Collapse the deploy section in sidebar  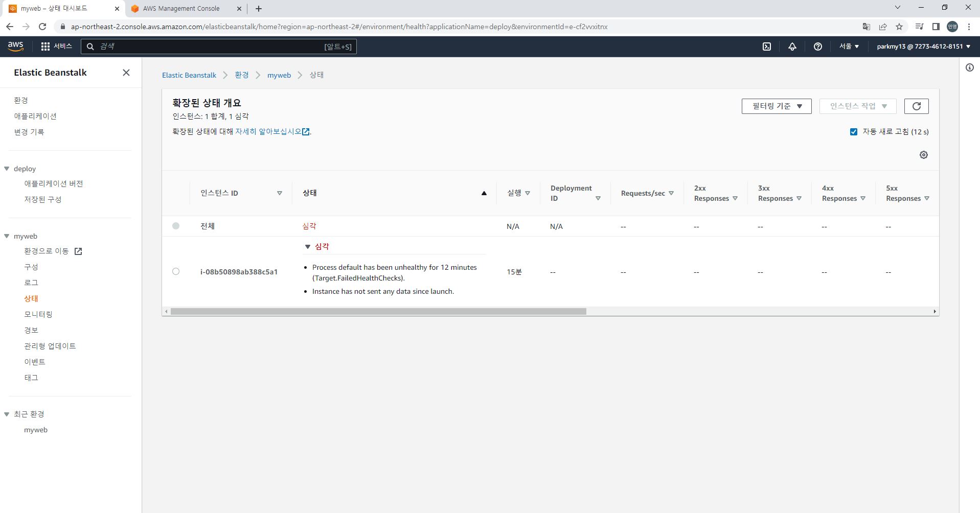point(7,169)
